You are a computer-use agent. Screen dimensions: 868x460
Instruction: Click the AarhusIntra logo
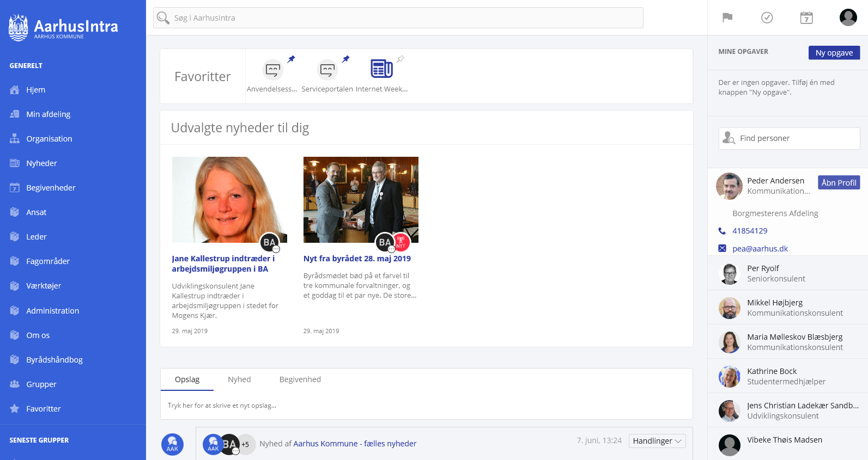tap(63, 27)
